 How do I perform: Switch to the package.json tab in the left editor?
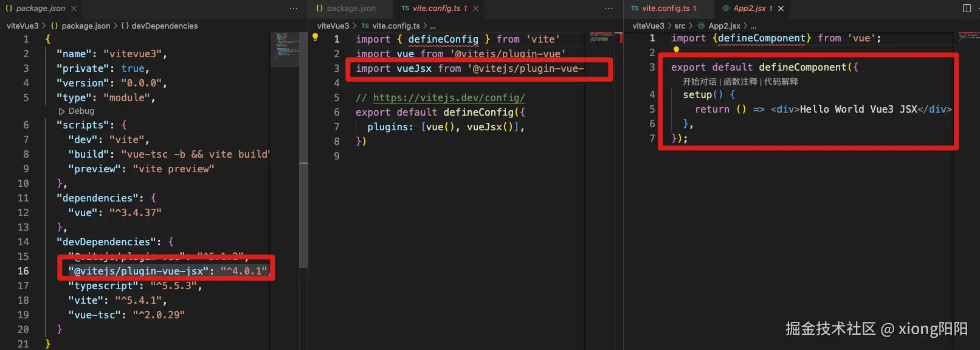pos(40,9)
